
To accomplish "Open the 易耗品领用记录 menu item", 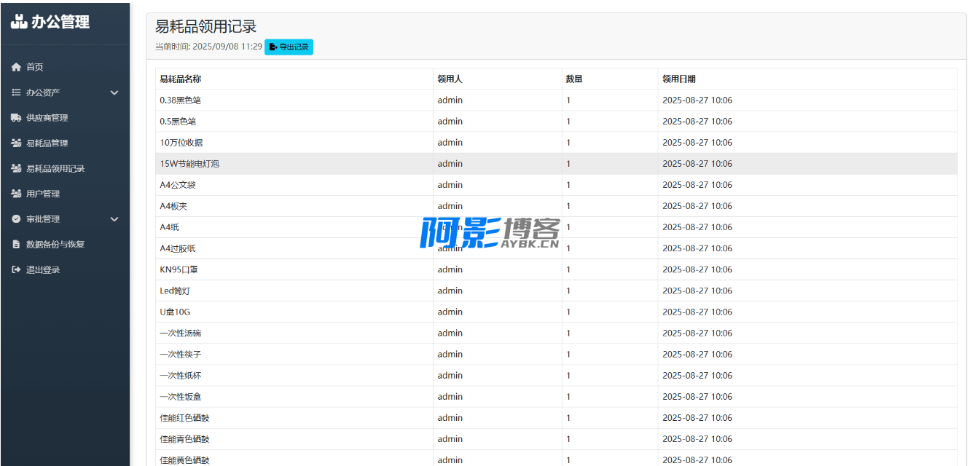I will [x=55, y=169].
